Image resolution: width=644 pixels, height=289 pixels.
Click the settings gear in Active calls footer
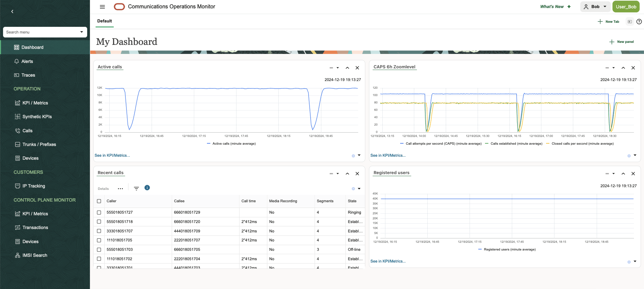[x=353, y=156]
